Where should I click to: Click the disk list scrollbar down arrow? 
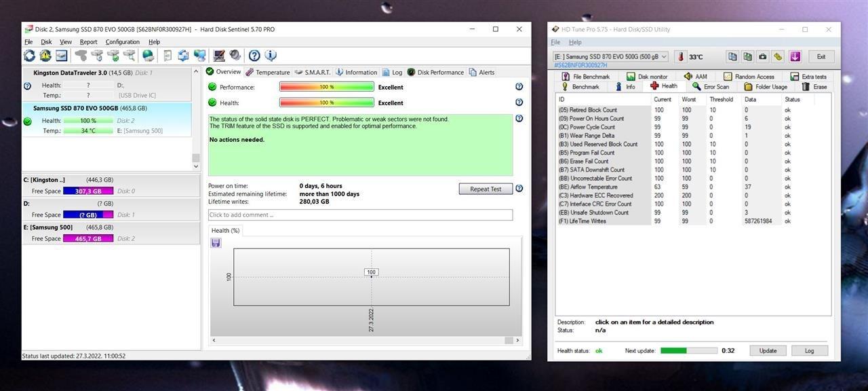tap(197, 166)
